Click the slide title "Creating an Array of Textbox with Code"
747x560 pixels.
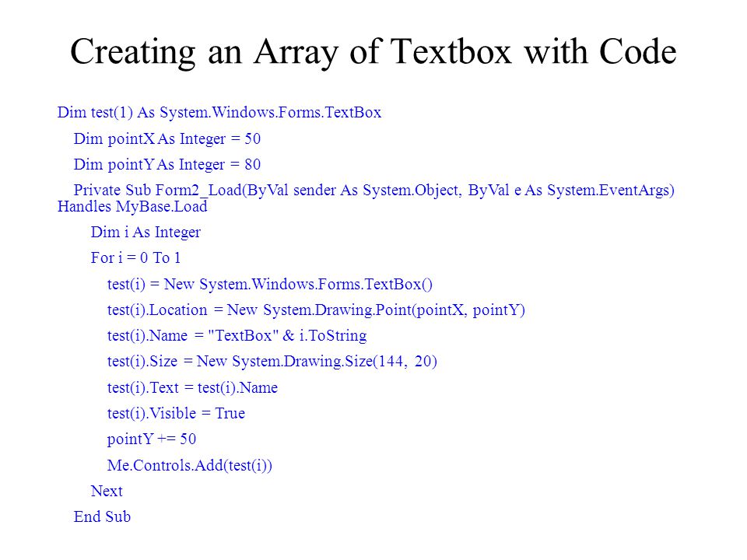[x=373, y=51]
